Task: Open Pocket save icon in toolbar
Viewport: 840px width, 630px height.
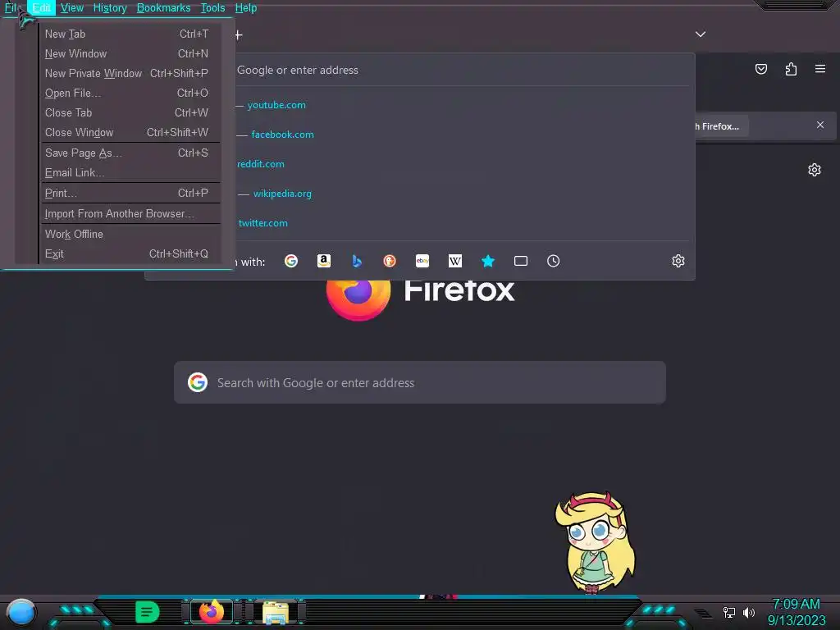Action: click(761, 69)
